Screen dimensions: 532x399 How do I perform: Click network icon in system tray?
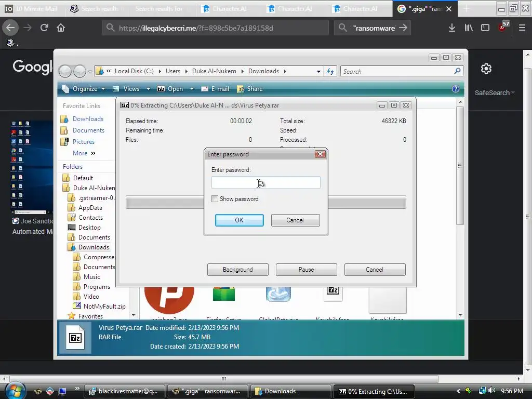(x=482, y=391)
